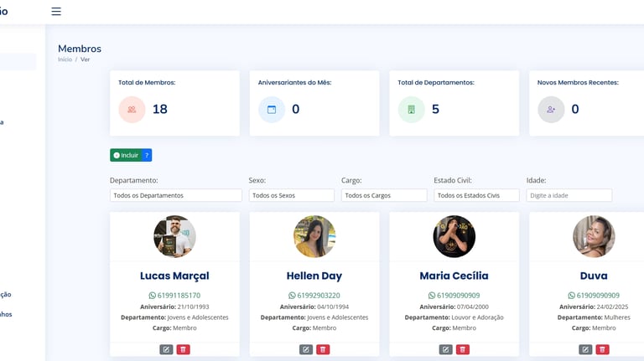Click the Início breadcrumb link
Screen dimensions: 644x361
(65, 59)
